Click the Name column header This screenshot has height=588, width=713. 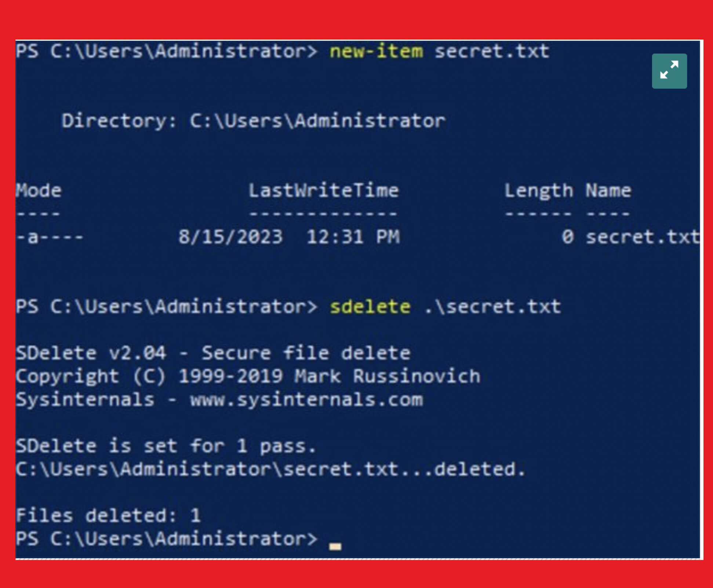point(608,191)
